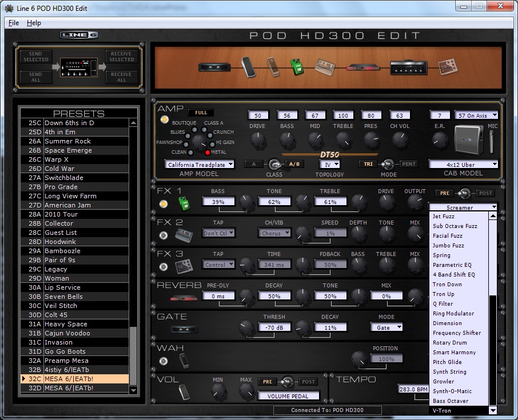
Task: Click the E.R. early reflections knob
Action: (x=440, y=140)
